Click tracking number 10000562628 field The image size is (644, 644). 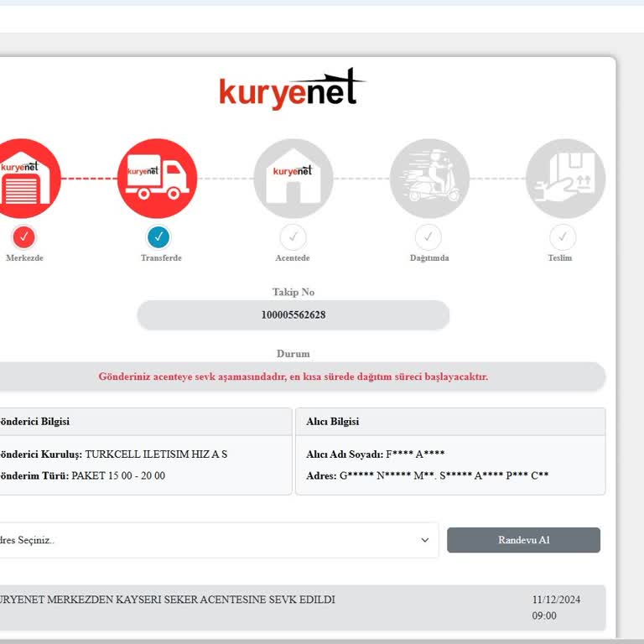pos(293,315)
